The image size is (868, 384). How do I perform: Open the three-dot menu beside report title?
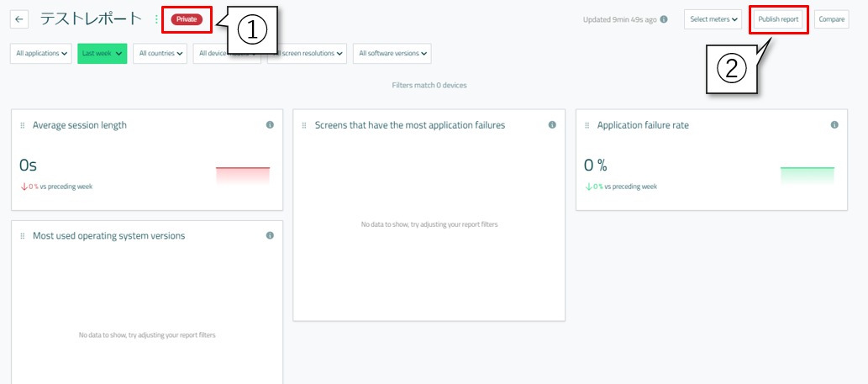pos(156,19)
